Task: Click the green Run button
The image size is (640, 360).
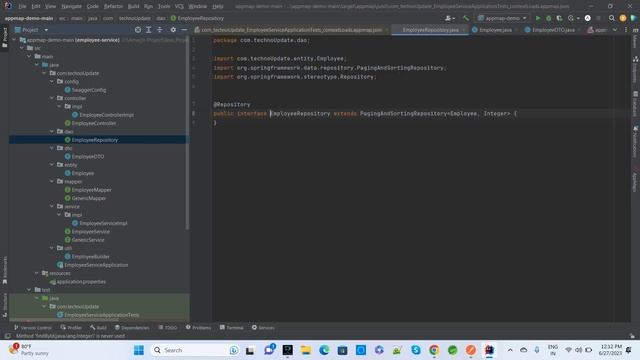Action: (x=538, y=18)
